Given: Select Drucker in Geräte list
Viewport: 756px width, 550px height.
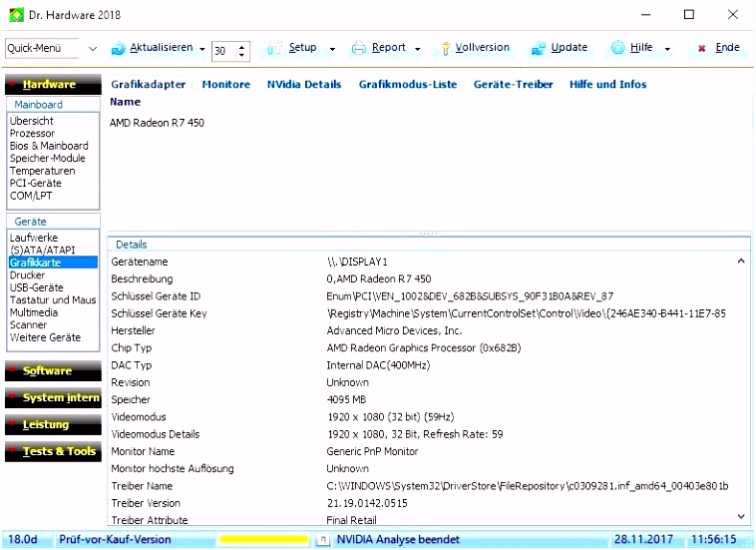Looking at the screenshot, I should pos(28,275).
